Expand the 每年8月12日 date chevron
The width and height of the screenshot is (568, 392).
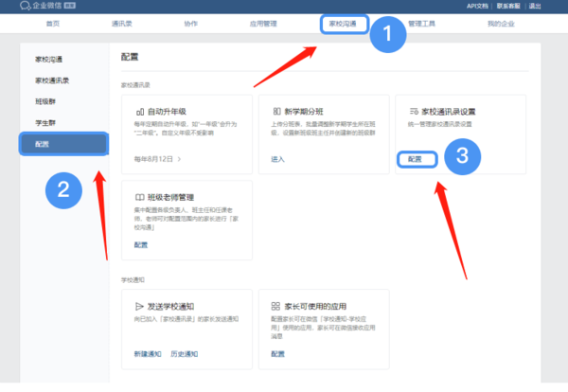click(179, 159)
